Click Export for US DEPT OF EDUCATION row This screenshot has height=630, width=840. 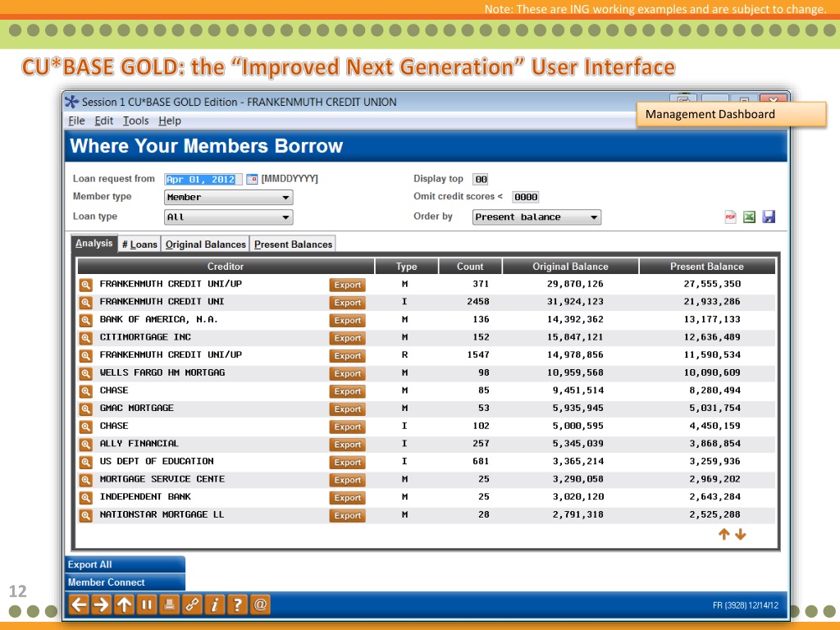click(347, 462)
